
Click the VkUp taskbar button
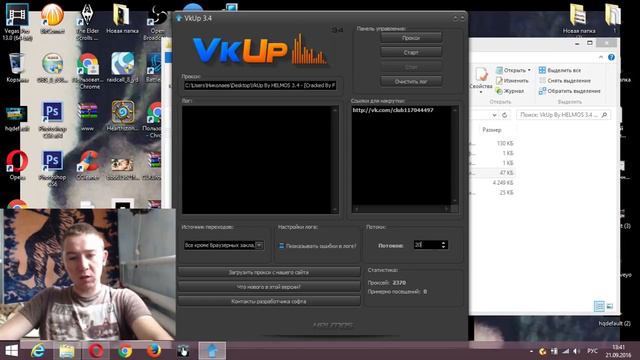(212, 351)
